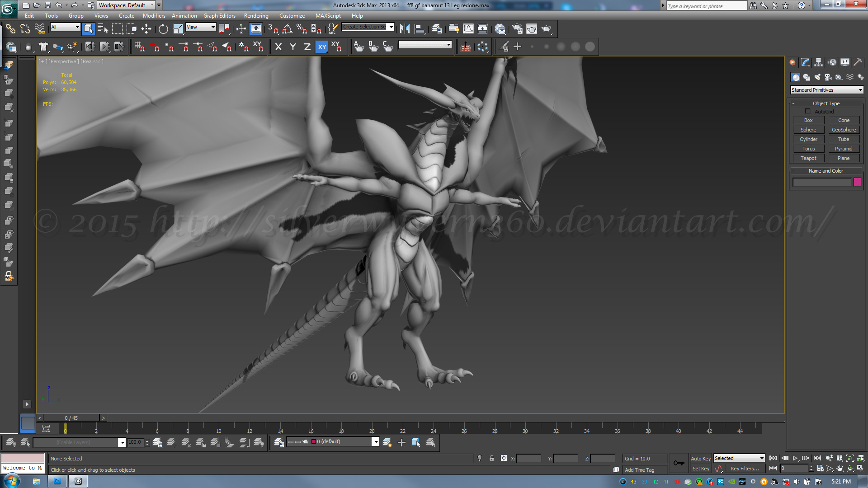Select the Select and Rotate tool
868x488 pixels.
click(163, 29)
